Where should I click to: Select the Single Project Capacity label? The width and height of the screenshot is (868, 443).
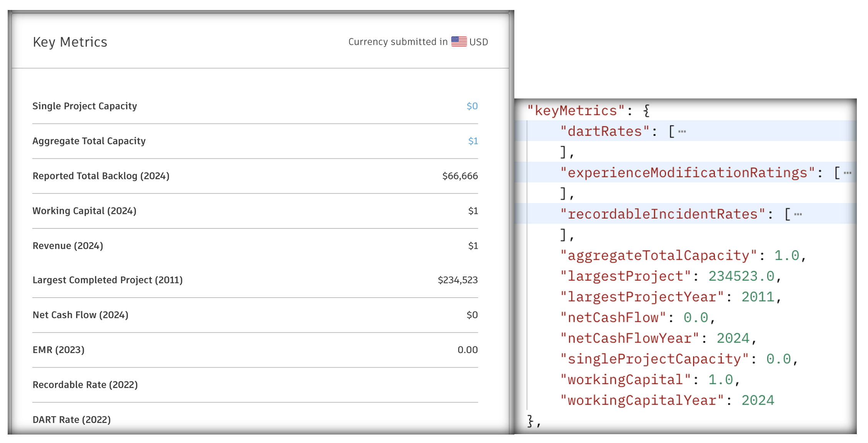pos(85,106)
